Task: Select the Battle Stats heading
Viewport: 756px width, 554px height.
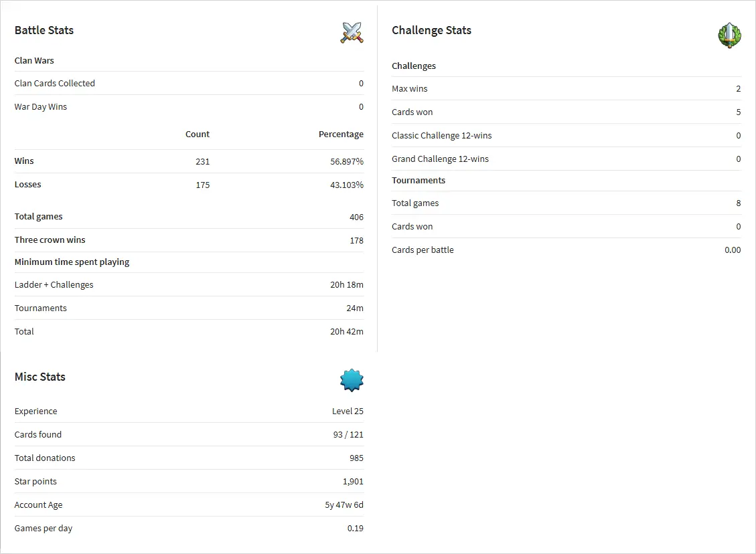Action: 44,30
